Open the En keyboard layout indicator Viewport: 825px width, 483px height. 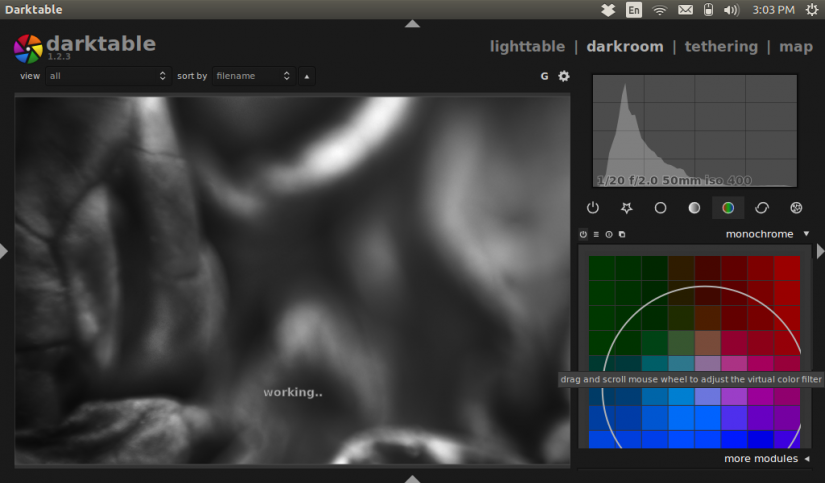[634, 10]
